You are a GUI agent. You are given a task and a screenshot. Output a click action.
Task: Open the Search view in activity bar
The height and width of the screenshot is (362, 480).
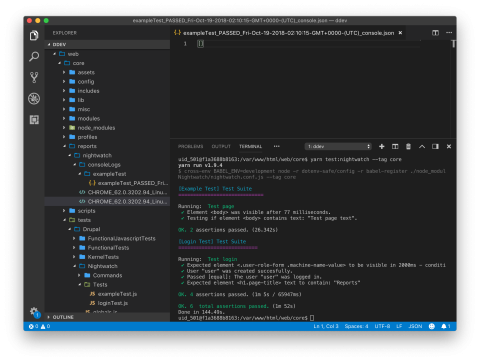coord(34,56)
